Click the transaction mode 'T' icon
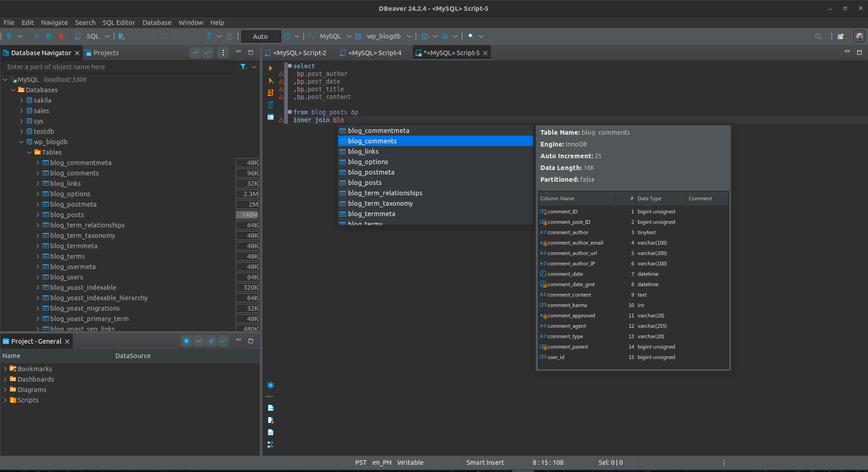 coord(209,36)
